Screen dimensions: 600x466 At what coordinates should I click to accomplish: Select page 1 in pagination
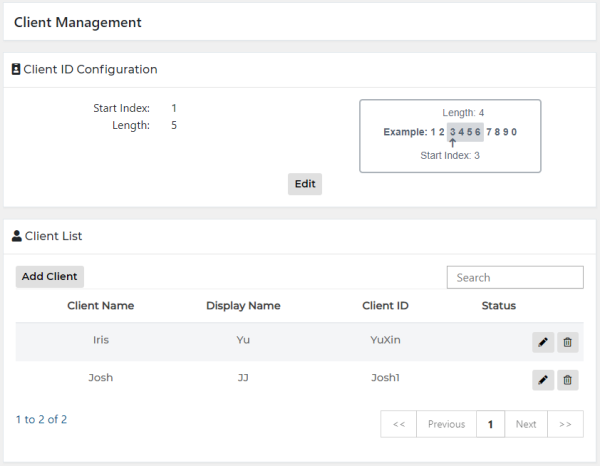click(x=490, y=424)
